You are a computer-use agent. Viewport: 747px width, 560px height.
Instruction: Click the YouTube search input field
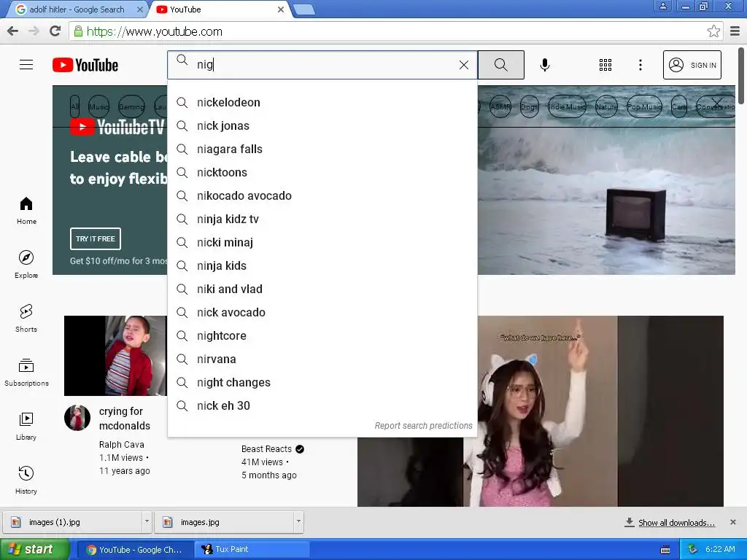pos(322,65)
